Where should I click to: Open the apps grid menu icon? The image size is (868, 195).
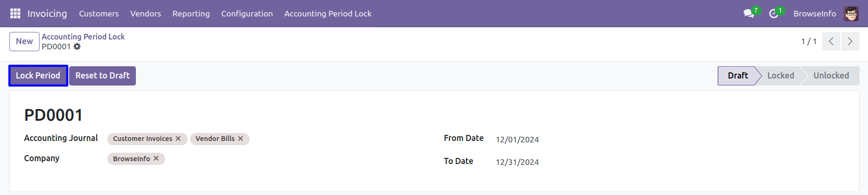pos(15,14)
